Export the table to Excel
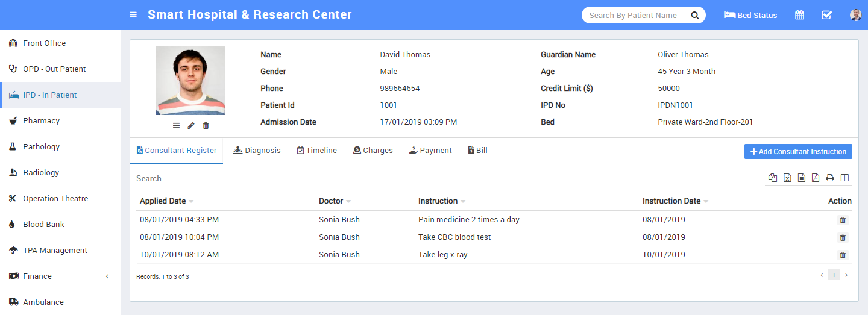The image size is (868, 315). 787,178
